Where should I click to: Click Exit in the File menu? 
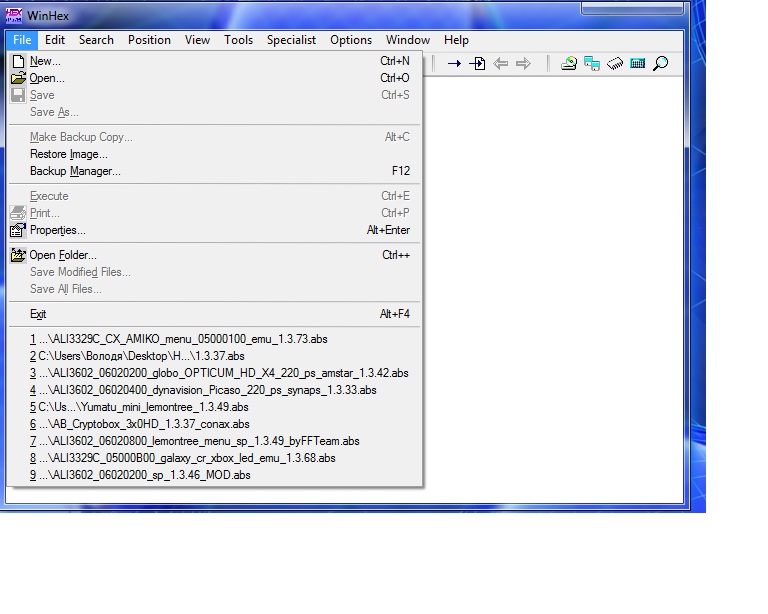[x=215, y=314]
